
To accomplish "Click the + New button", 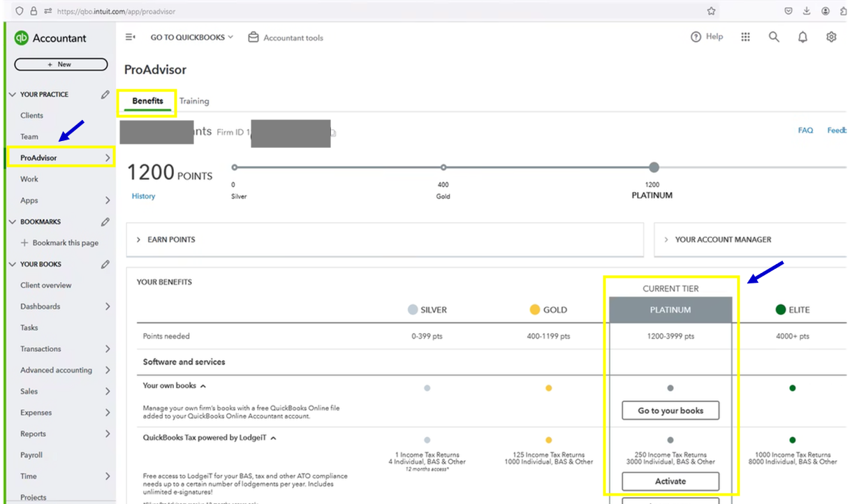I will point(61,64).
